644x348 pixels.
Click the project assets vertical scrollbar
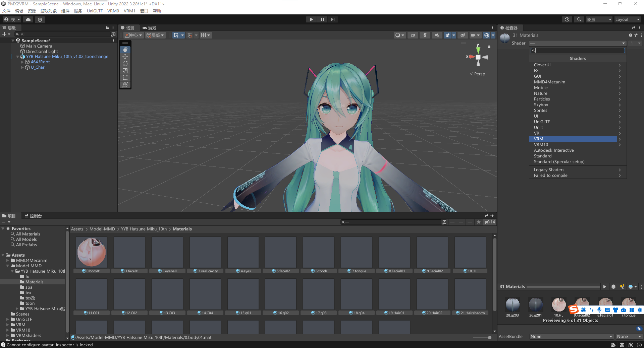494,275
